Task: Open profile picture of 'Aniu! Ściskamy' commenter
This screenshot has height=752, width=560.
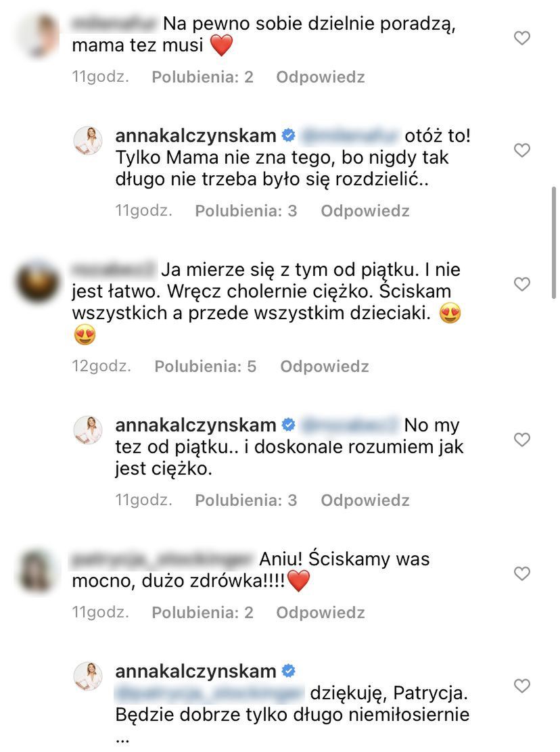Action: click(x=38, y=571)
